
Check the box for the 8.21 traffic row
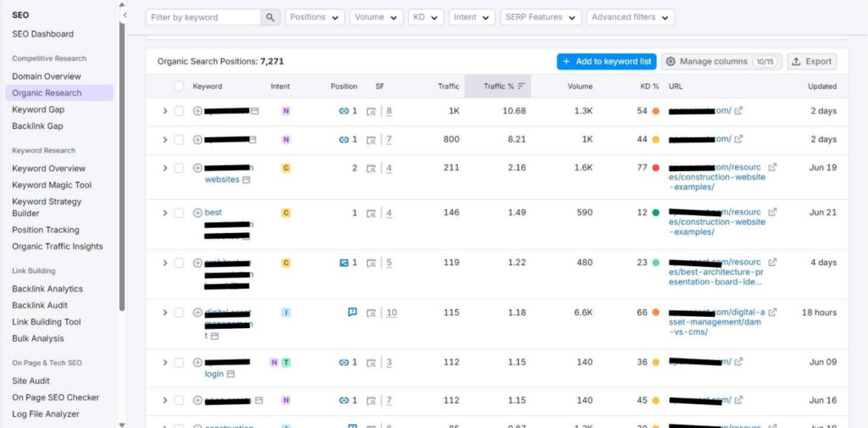(179, 140)
